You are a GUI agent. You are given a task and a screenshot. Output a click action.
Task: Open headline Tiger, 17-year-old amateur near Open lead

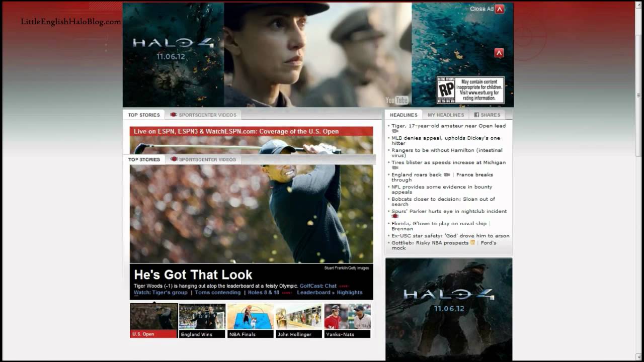[x=448, y=126]
